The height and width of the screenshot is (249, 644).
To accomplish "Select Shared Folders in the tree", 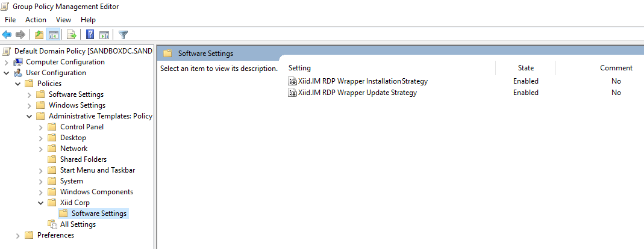I will tap(83, 159).
